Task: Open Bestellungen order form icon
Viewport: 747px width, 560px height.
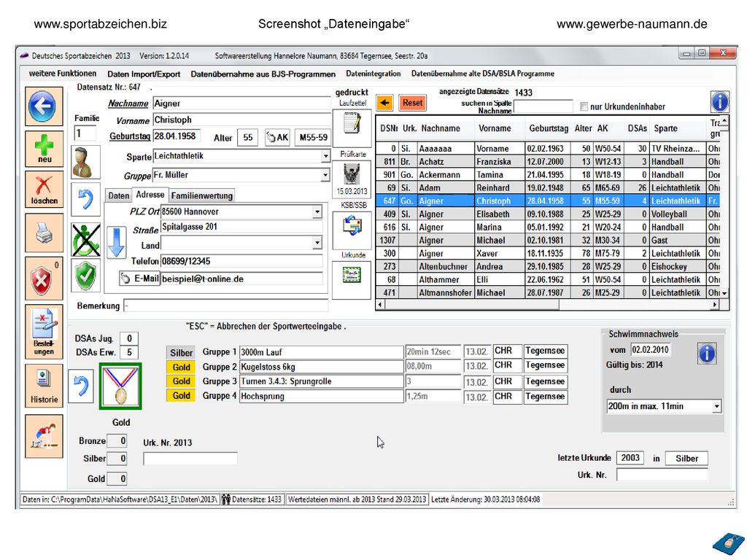Action: click(x=44, y=332)
